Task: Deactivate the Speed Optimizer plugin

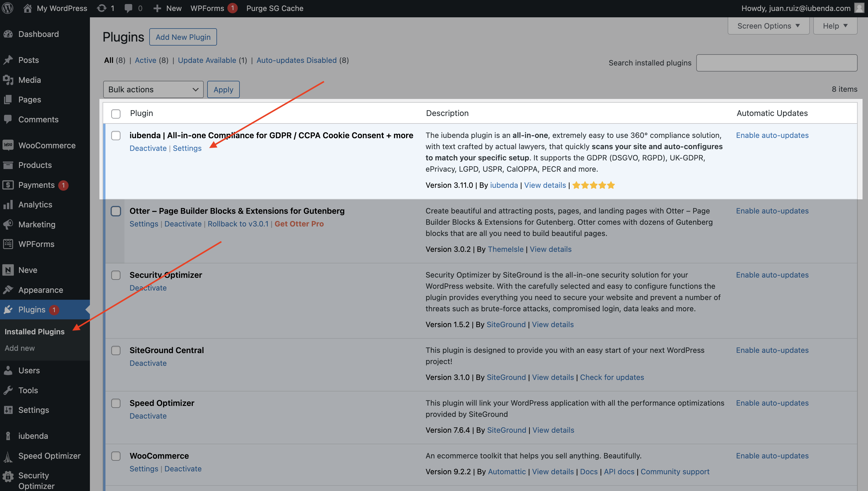Action: [x=148, y=416]
